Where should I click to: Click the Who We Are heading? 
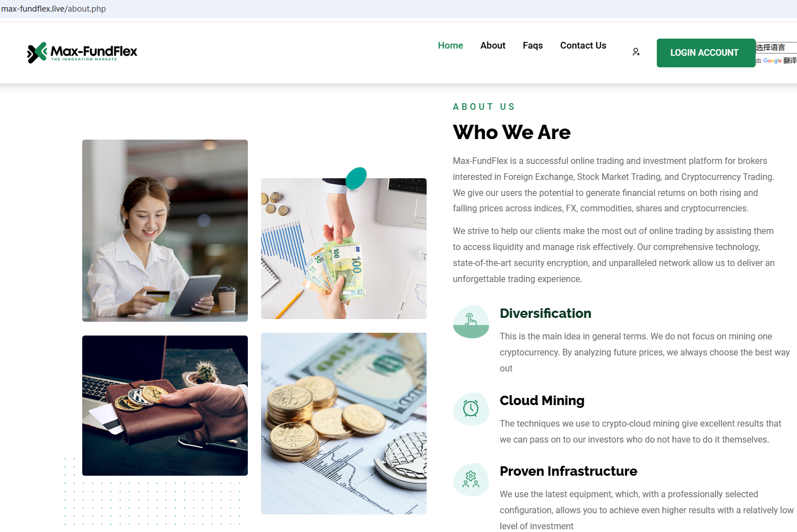[x=512, y=132]
